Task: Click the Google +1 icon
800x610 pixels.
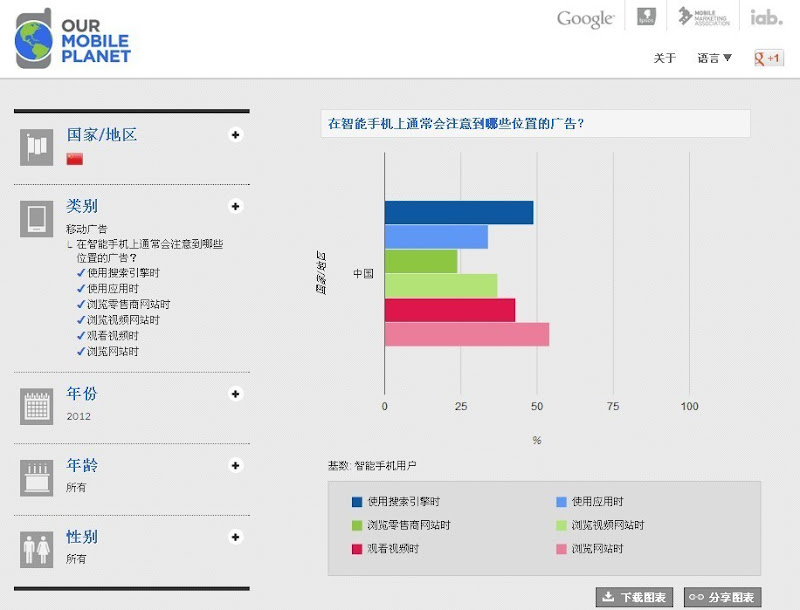Action: 768,58
